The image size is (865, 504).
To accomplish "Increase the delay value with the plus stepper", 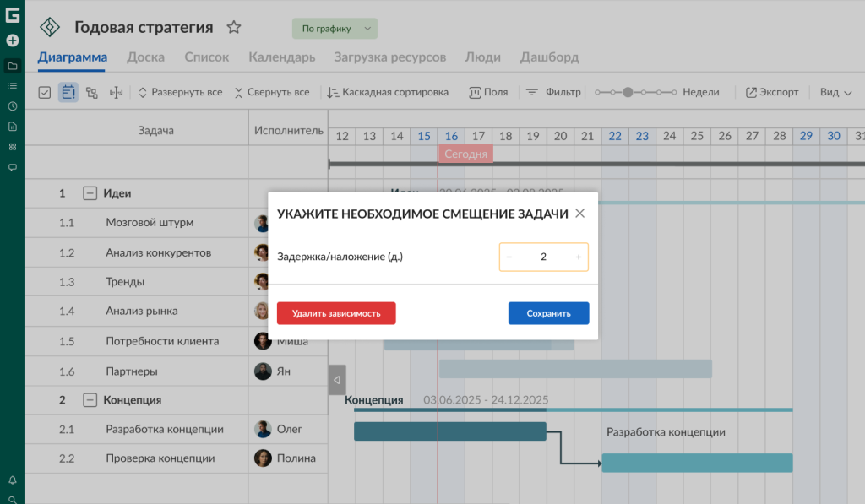I will click(x=578, y=257).
